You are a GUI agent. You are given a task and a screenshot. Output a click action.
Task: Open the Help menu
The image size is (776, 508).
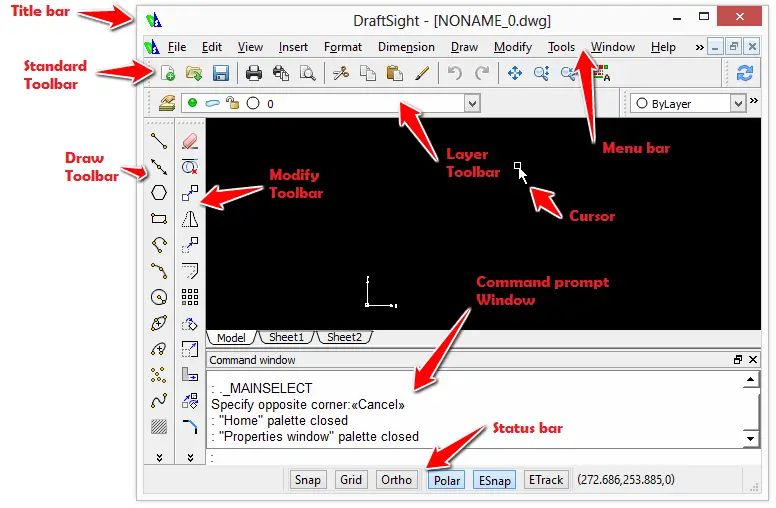pyautogui.click(x=663, y=47)
